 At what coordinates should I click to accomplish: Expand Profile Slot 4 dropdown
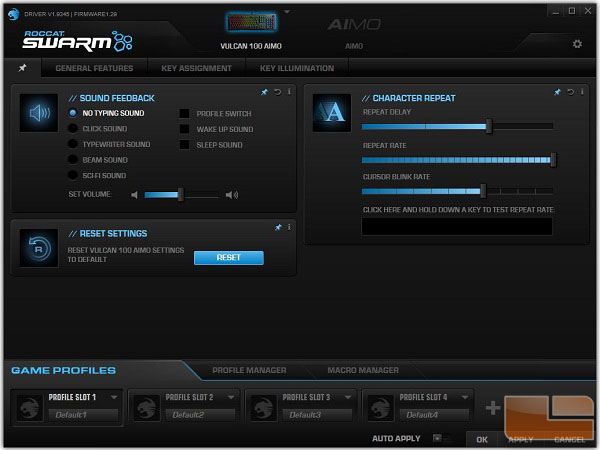[465, 397]
